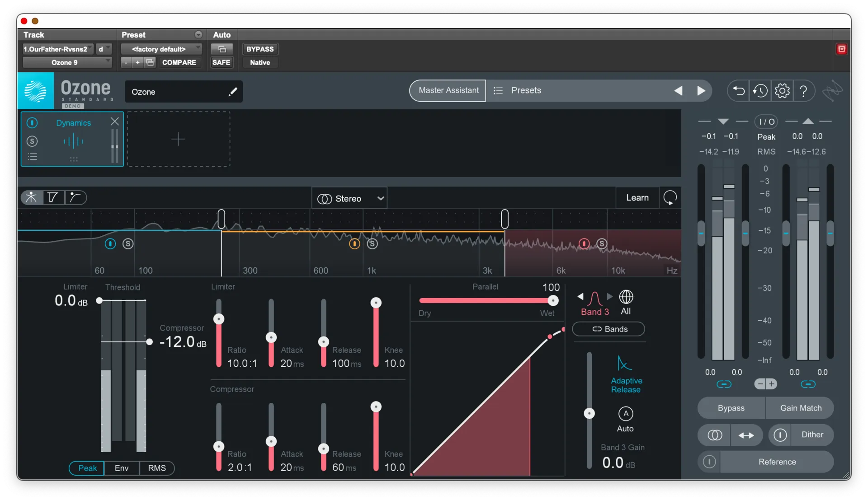Add a new module with the plus area
Viewport: 868px width, 500px height.
[x=178, y=139]
